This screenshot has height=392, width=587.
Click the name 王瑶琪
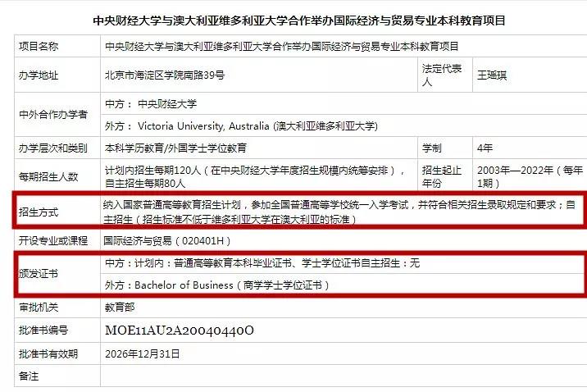(492, 75)
